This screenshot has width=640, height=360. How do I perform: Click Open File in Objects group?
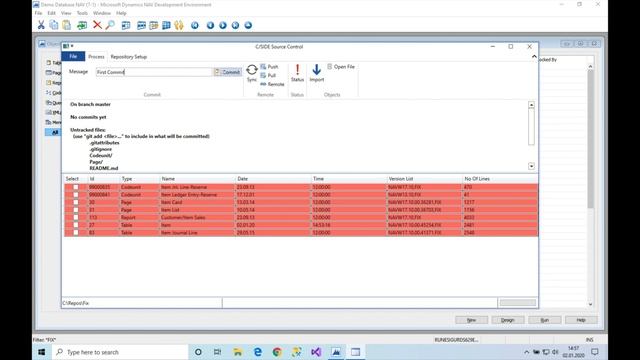341,67
